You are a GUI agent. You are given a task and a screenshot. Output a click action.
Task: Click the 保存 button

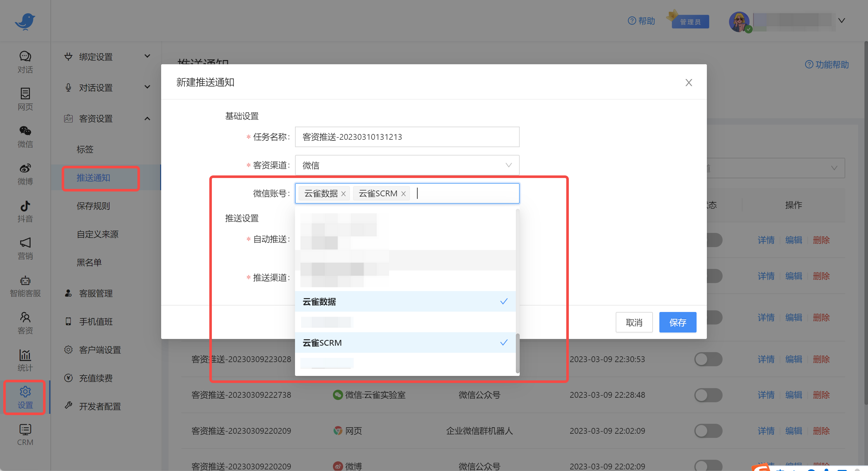(x=677, y=322)
